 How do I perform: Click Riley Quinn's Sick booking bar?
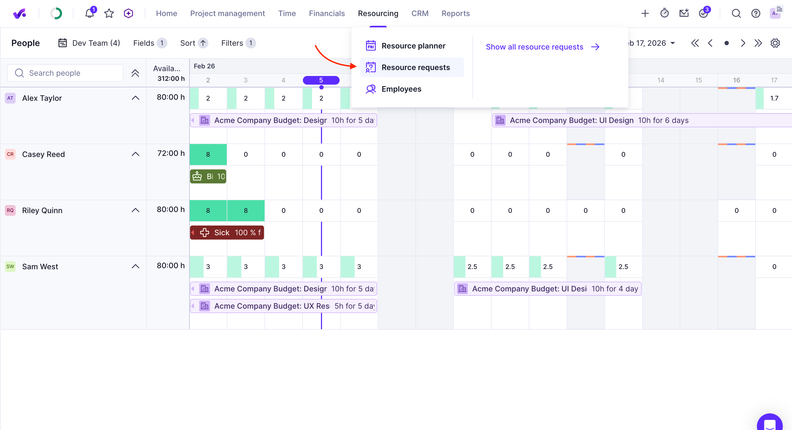[227, 232]
